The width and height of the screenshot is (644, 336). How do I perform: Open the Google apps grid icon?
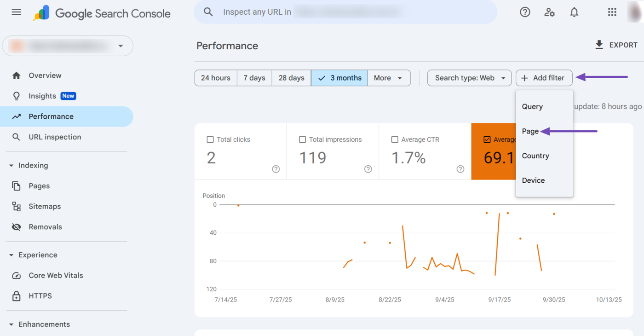612,12
